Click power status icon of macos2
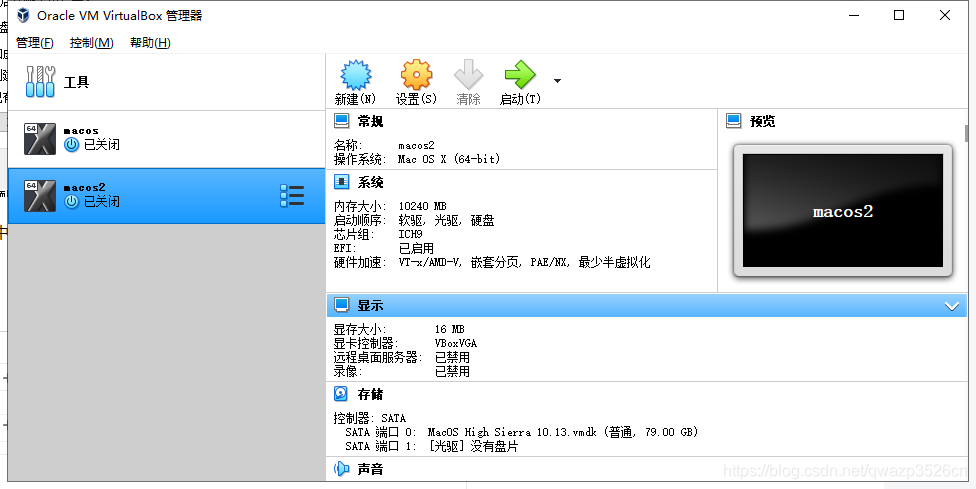 (x=72, y=201)
